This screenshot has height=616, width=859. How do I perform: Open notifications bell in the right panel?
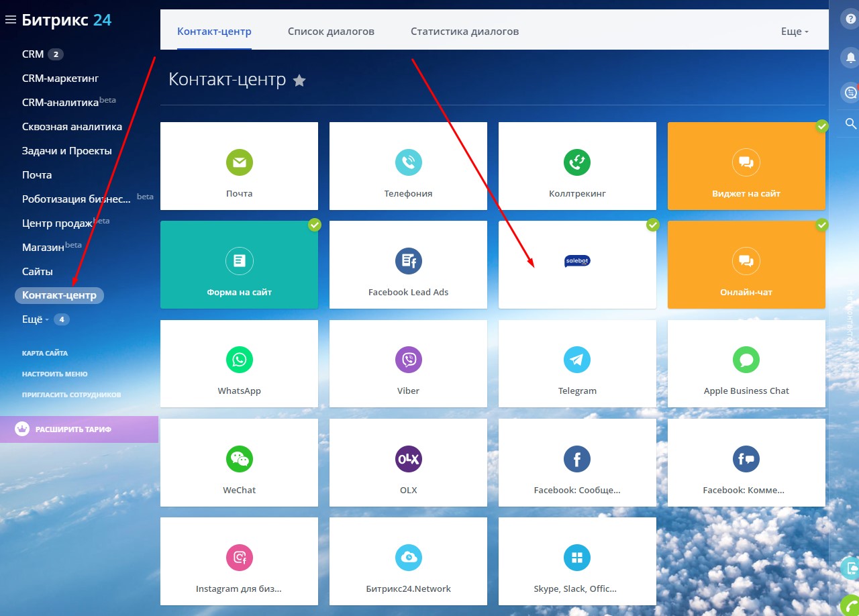pos(851,58)
